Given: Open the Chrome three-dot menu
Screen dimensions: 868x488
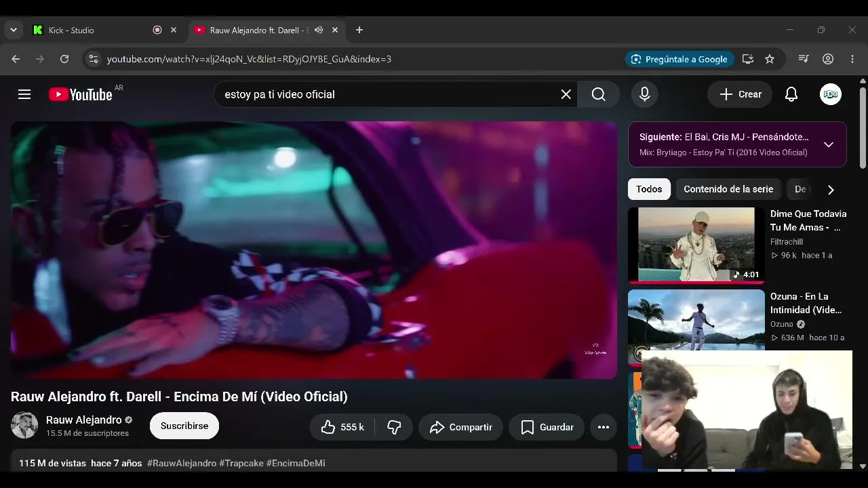Looking at the screenshot, I should pos(852,59).
